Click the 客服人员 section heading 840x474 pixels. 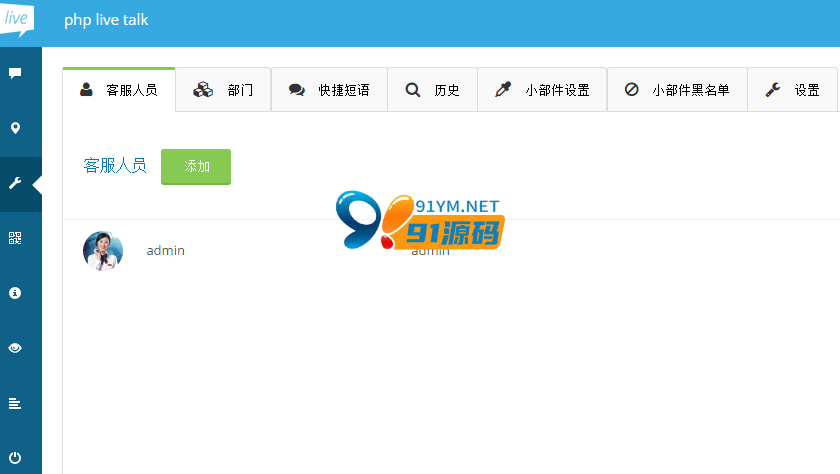click(115, 165)
